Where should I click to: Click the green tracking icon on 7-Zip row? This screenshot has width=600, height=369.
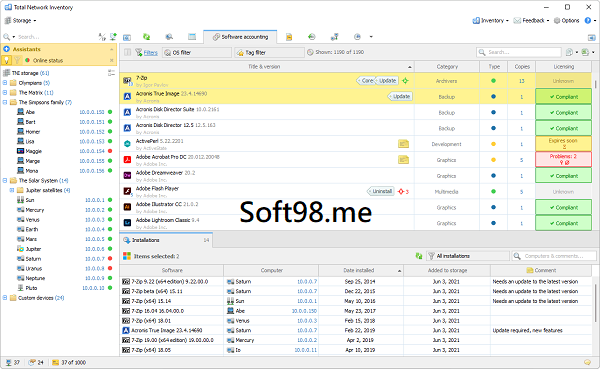tap(405, 81)
